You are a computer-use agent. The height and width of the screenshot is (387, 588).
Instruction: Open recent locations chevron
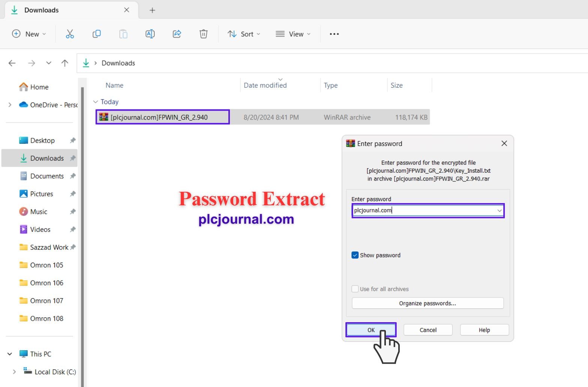tap(49, 63)
